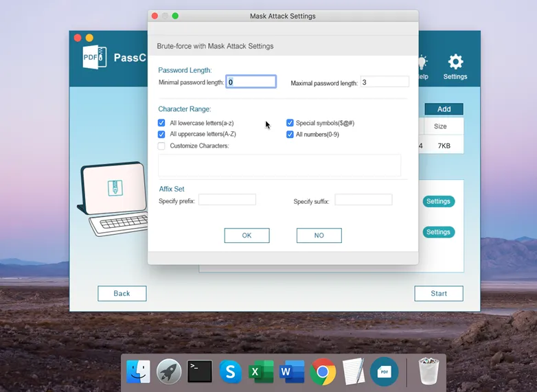Screen dimensions: 537x392
Task: Close the Mask Attack Settings dialog
Action: (x=155, y=16)
